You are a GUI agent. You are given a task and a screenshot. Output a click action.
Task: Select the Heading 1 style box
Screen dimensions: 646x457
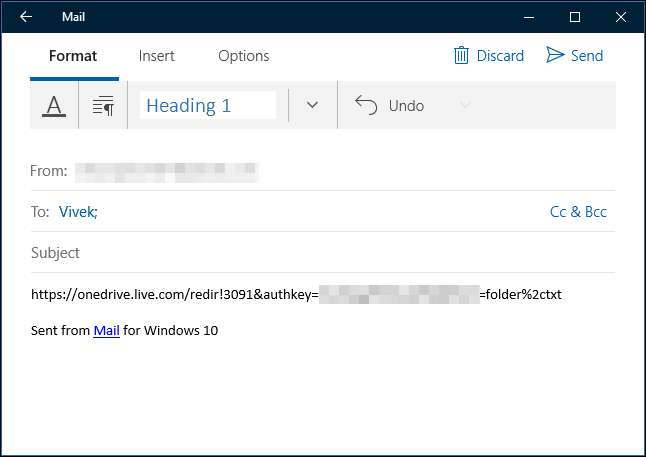click(x=208, y=105)
